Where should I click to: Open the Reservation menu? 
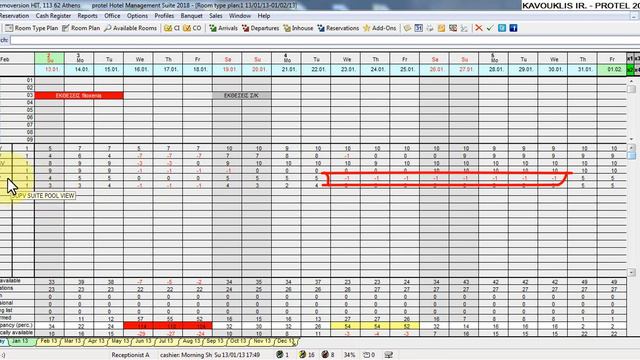point(14,16)
